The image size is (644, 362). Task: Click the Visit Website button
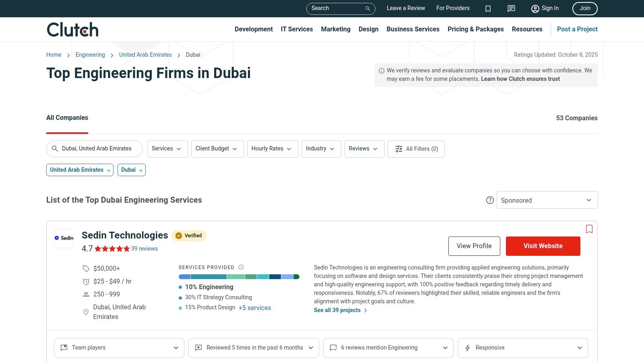[x=543, y=246]
